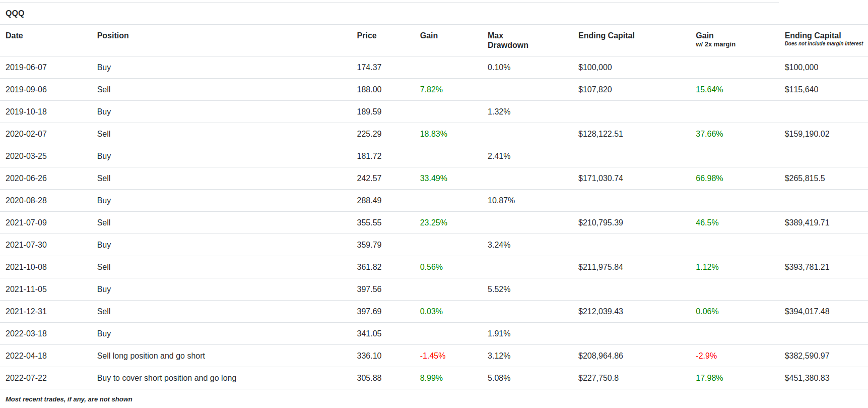The height and width of the screenshot is (408, 868).
Task: Click the QQQ ticker heading
Action: (x=15, y=14)
